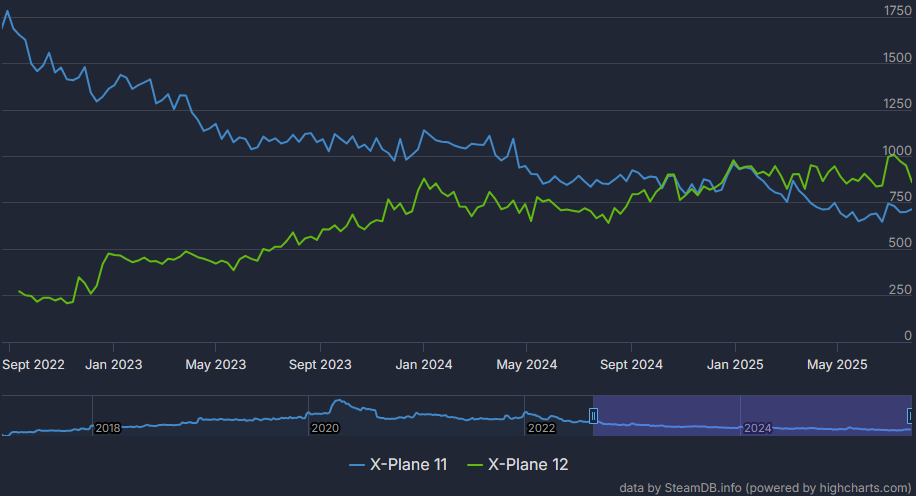Open the SteamDB.info credits link
The width and height of the screenshot is (916, 496).
coord(765,488)
